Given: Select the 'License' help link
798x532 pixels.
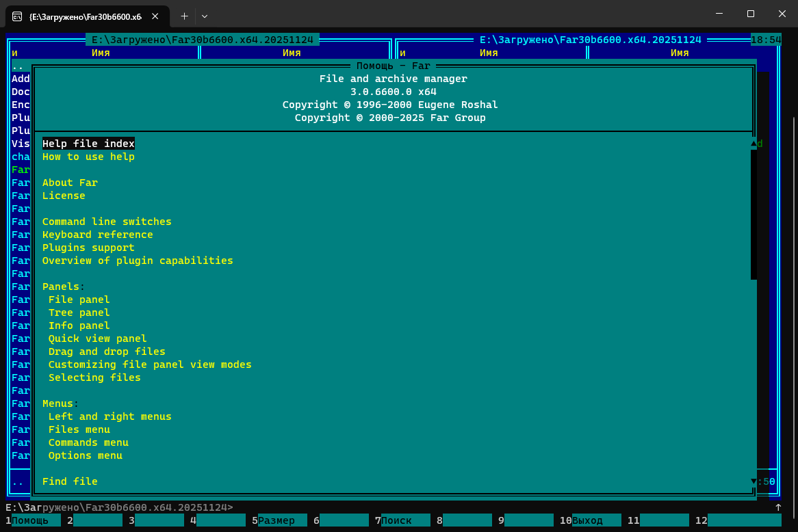Looking at the screenshot, I should [x=64, y=196].
